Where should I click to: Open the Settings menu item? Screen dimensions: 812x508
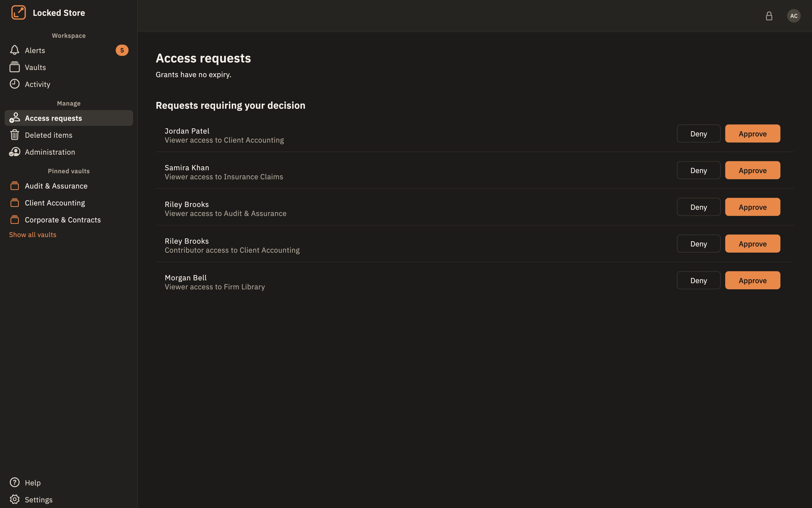click(x=69, y=499)
